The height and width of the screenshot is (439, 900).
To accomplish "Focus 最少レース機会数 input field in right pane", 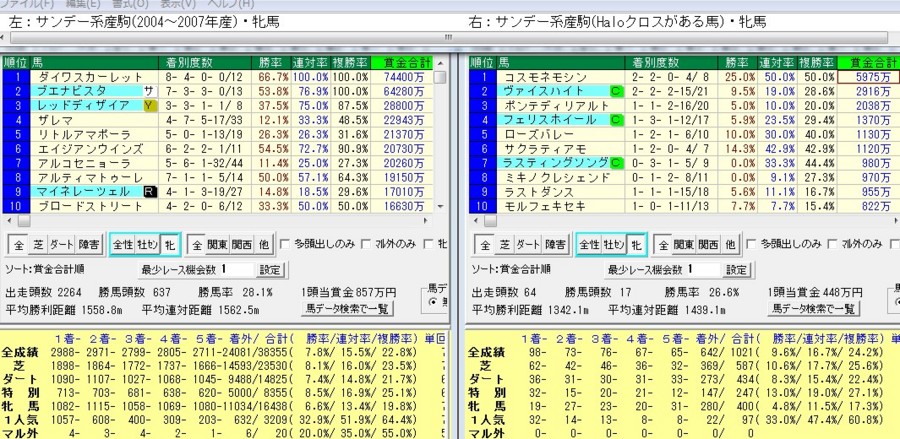I will (x=703, y=270).
